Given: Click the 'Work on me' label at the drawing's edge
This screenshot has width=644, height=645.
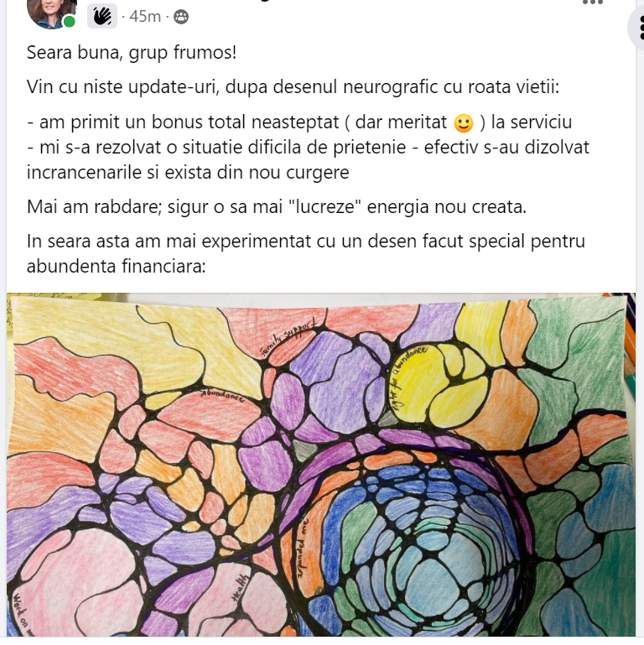Looking at the screenshot, I should (22, 615).
